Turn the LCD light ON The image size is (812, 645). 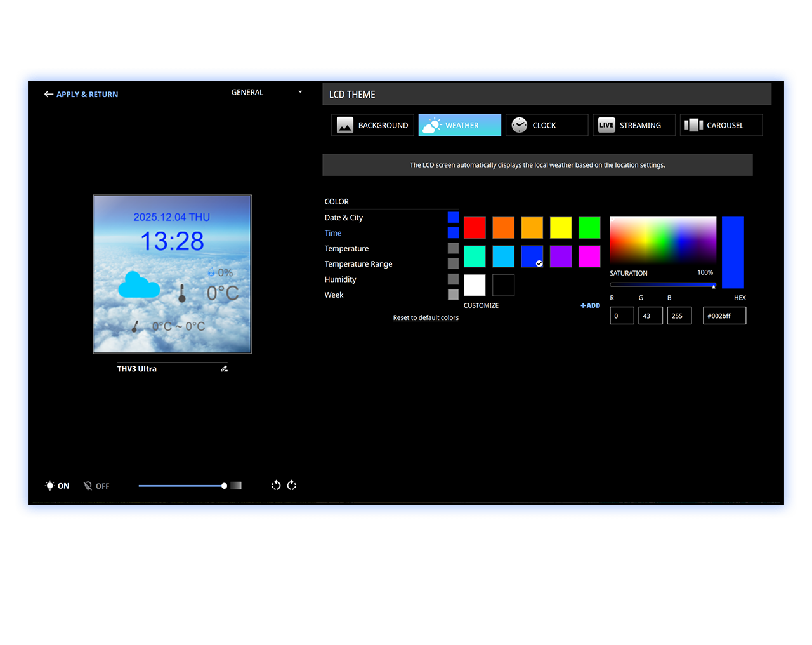click(57, 486)
